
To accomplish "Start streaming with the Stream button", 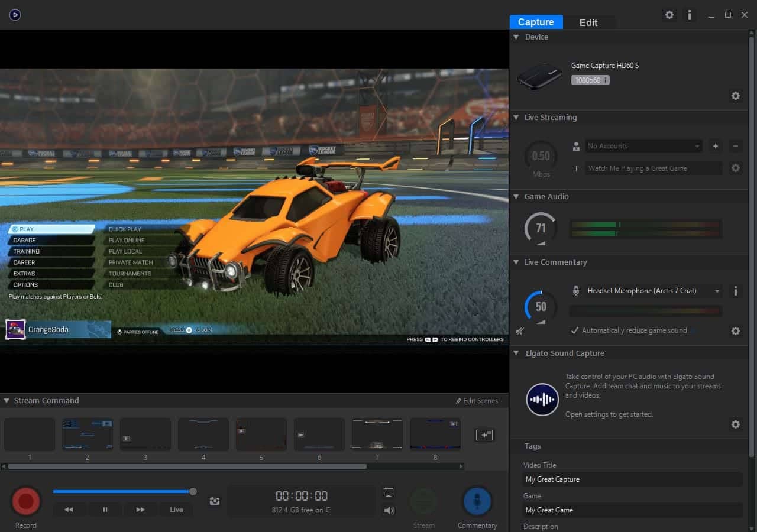I will [x=424, y=501].
